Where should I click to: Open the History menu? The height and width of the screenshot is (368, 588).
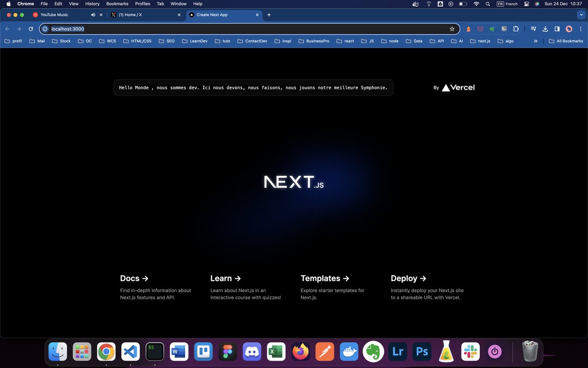tap(92, 4)
